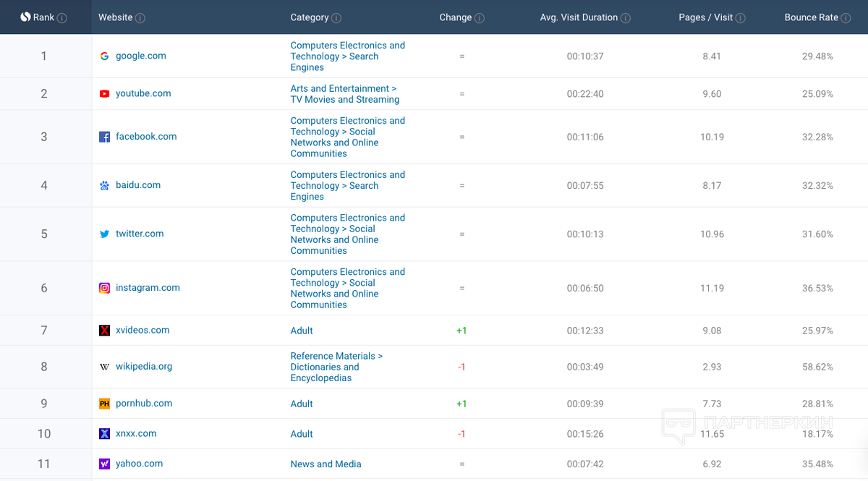The image size is (868, 481).
Task: Sort by the Category column header
Action: pyautogui.click(x=310, y=17)
